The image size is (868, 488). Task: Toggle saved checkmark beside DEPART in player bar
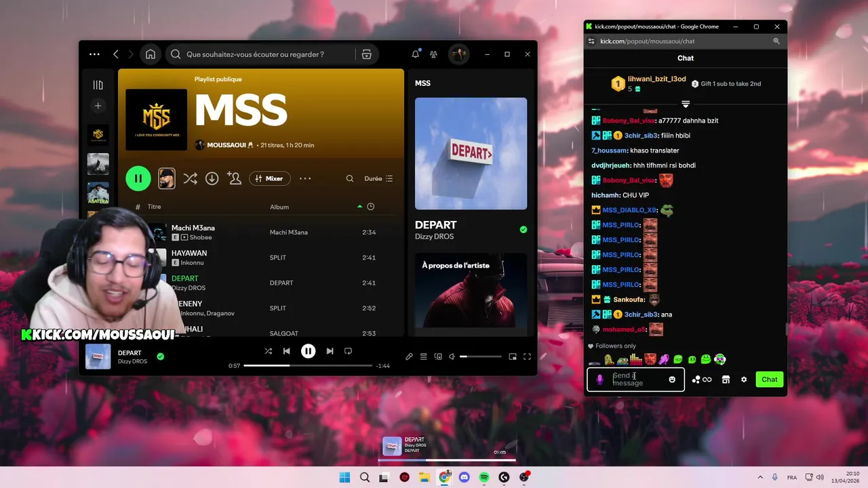coord(160,357)
